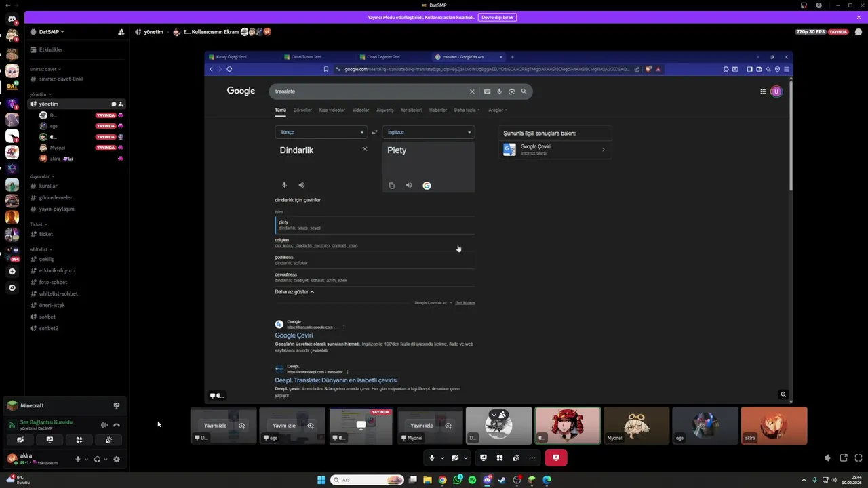Toggle headphone deafen in user panel
This screenshot has height=488, width=868.
[97, 460]
